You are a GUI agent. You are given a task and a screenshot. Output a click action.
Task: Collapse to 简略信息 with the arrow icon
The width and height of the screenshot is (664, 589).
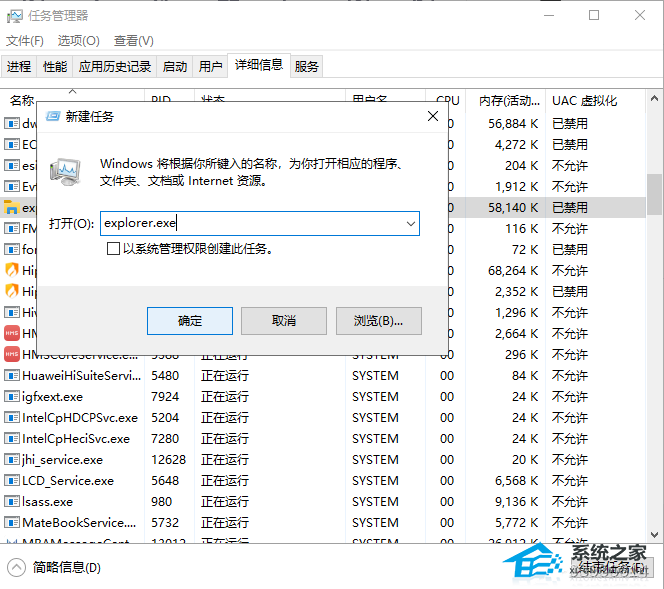pos(17,567)
